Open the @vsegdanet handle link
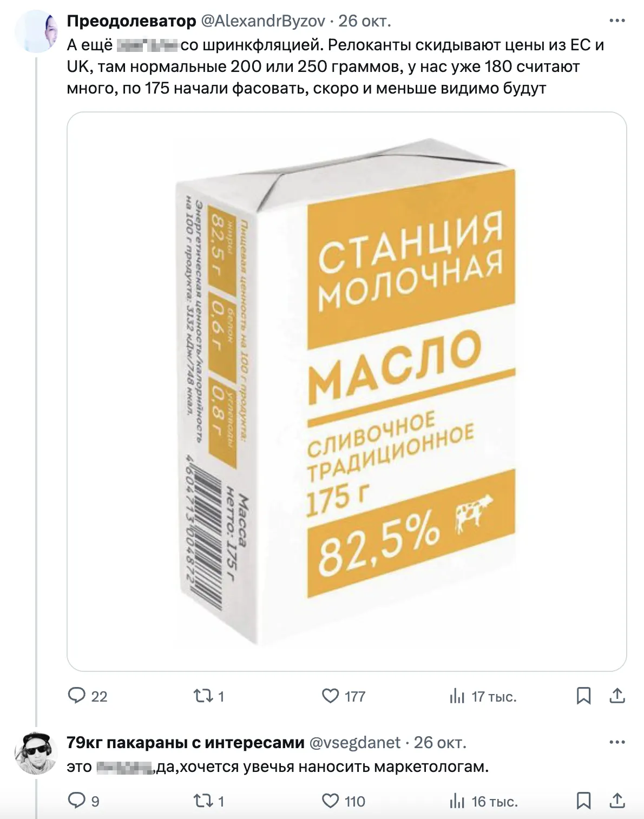Viewport: 644px width, 819px height. (x=354, y=742)
